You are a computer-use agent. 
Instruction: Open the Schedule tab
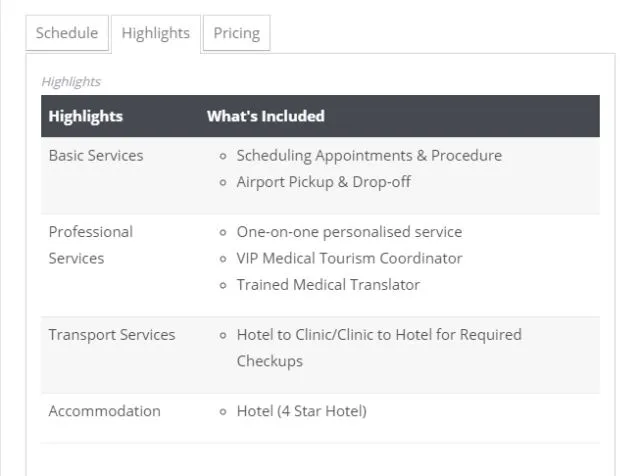(67, 33)
